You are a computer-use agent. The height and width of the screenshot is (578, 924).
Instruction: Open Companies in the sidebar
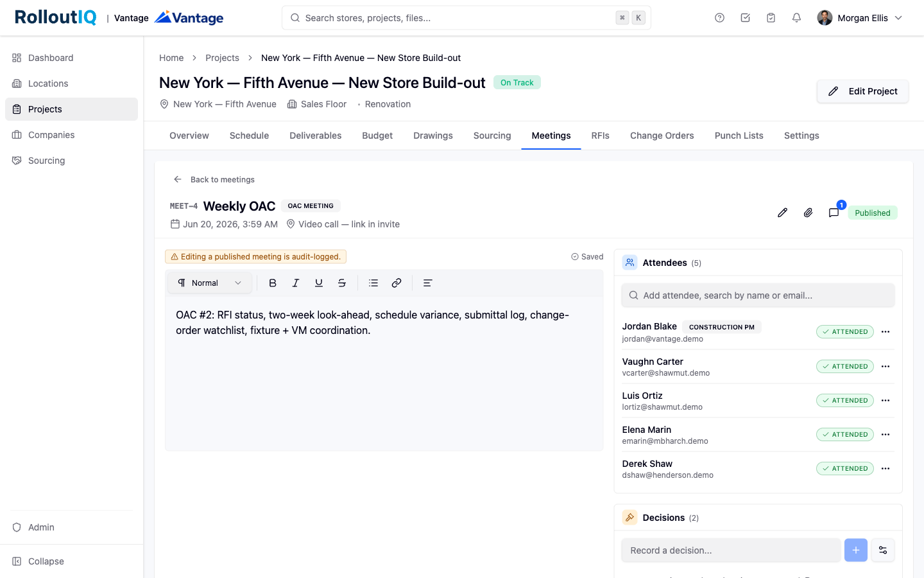pos(71,135)
